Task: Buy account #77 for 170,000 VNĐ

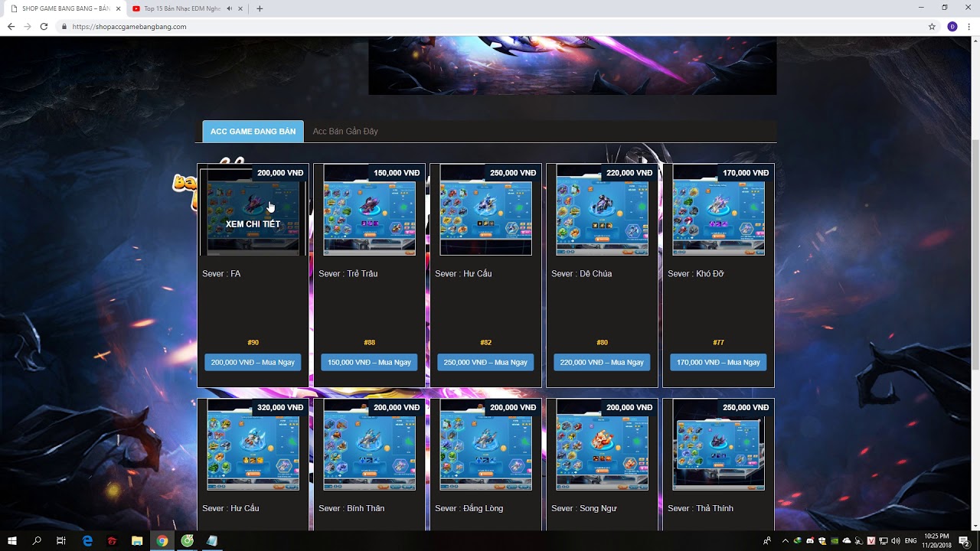Action: coord(719,362)
